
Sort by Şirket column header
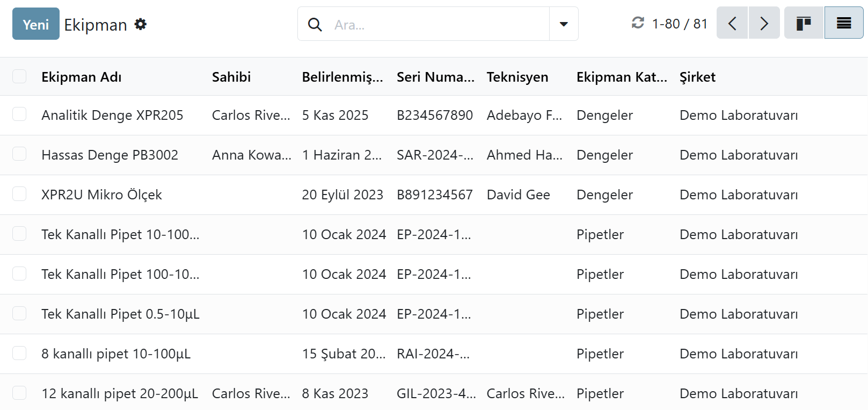pyautogui.click(x=697, y=77)
